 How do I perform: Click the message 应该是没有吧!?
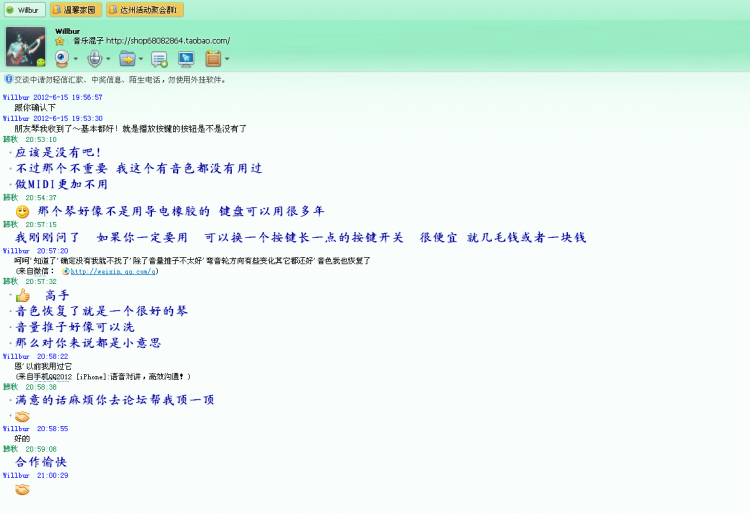(x=58, y=153)
